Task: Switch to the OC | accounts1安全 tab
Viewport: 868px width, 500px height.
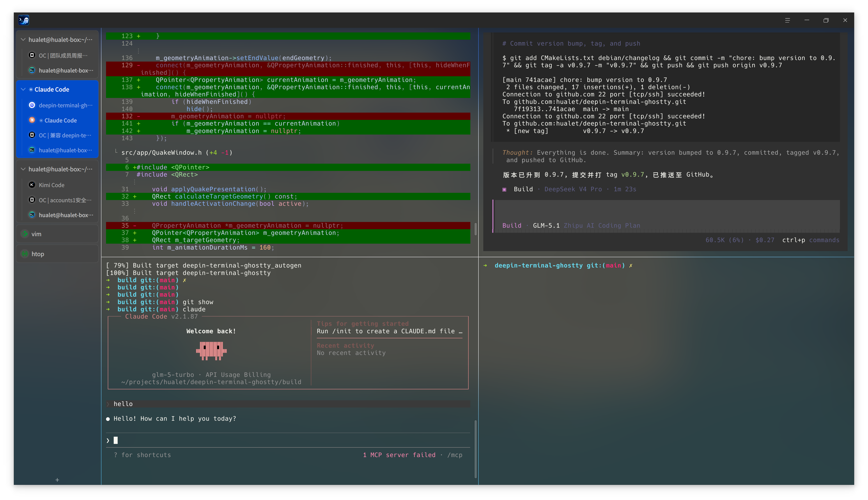Action: click(60, 200)
